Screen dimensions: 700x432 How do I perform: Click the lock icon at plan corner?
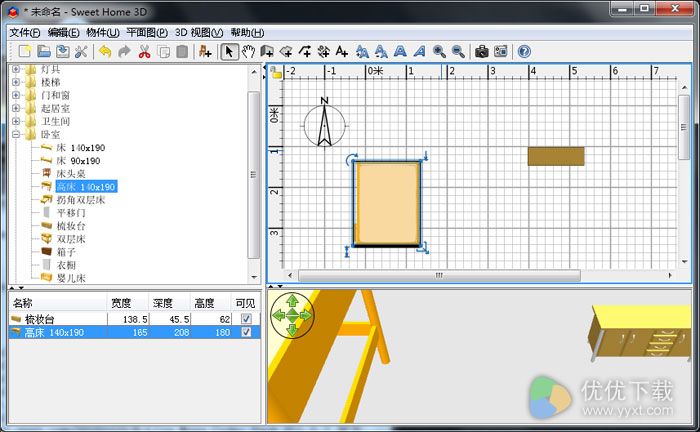[x=276, y=72]
